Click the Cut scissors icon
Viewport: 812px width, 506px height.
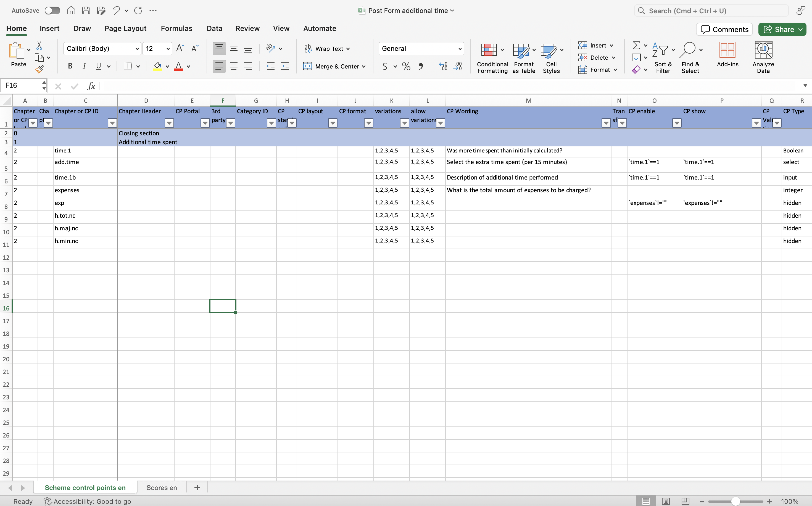coord(39,46)
